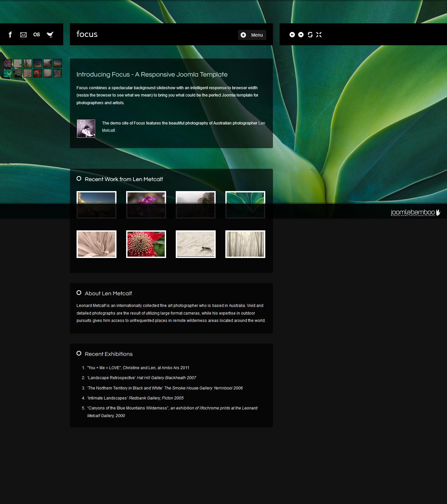This screenshot has height=504, width=447.
Task: Select small green agave slideshow thumbnail
Action: (x=8, y=73)
